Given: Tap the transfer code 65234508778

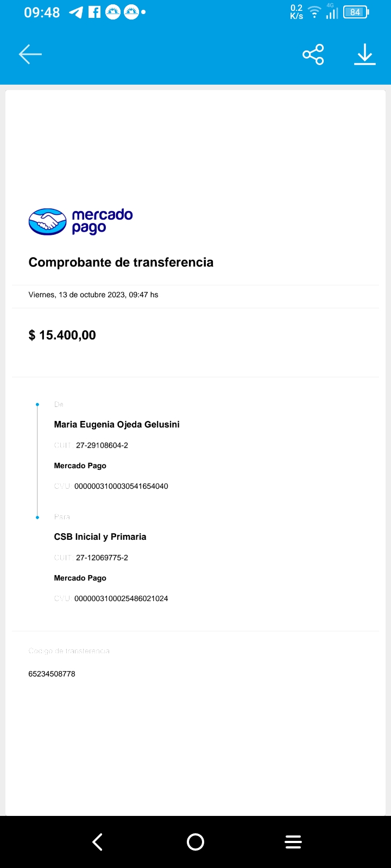Looking at the screenshot, I should 52,674.
